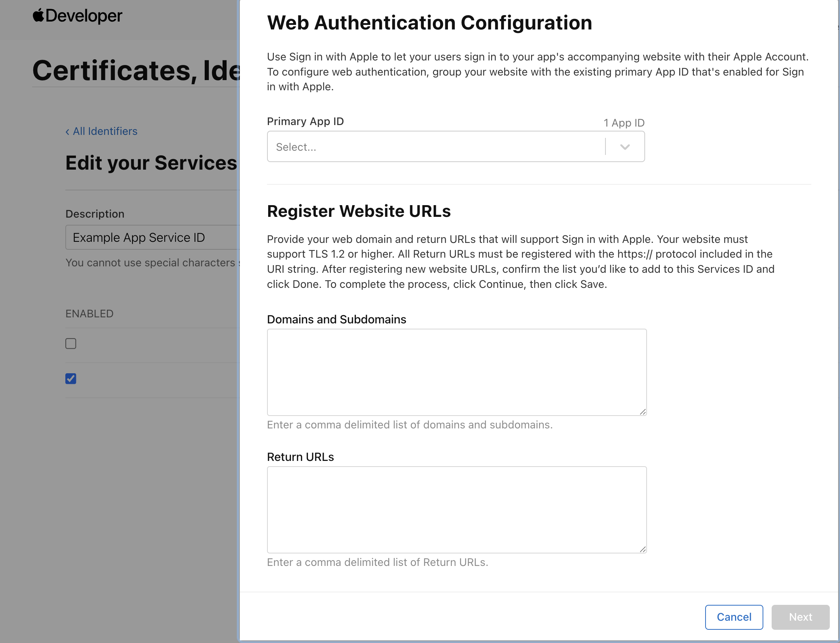Click the 1 App ID label

point(624,122)
